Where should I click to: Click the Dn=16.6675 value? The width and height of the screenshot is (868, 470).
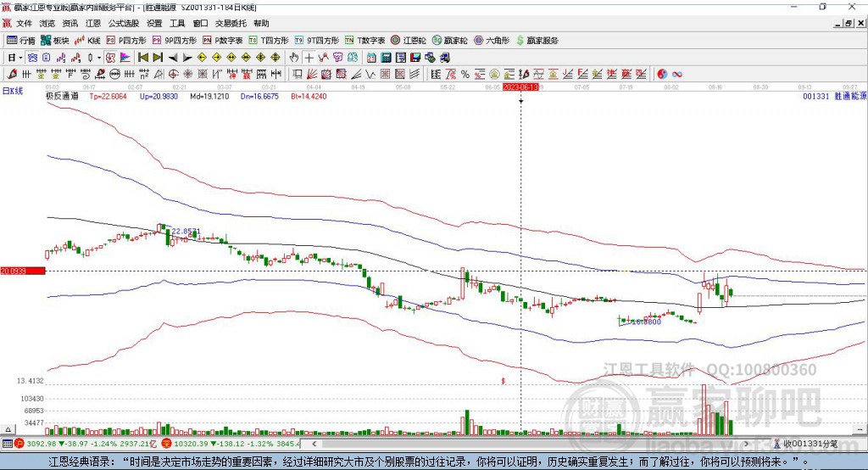coord(259,97)
